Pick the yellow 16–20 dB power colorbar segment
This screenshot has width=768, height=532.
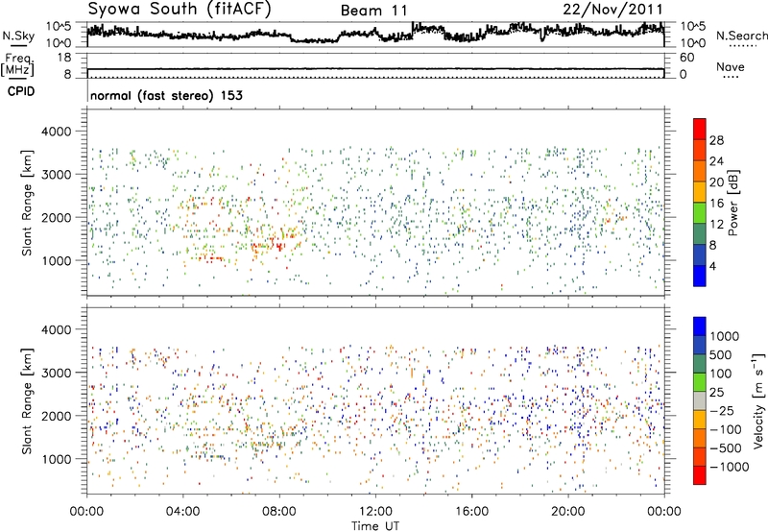click(700, 192)
